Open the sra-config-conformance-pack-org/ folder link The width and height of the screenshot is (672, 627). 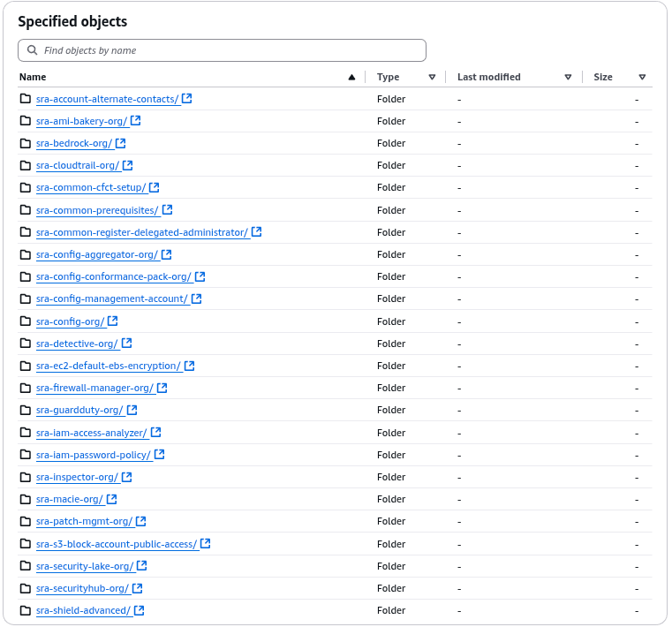(114, 277)
